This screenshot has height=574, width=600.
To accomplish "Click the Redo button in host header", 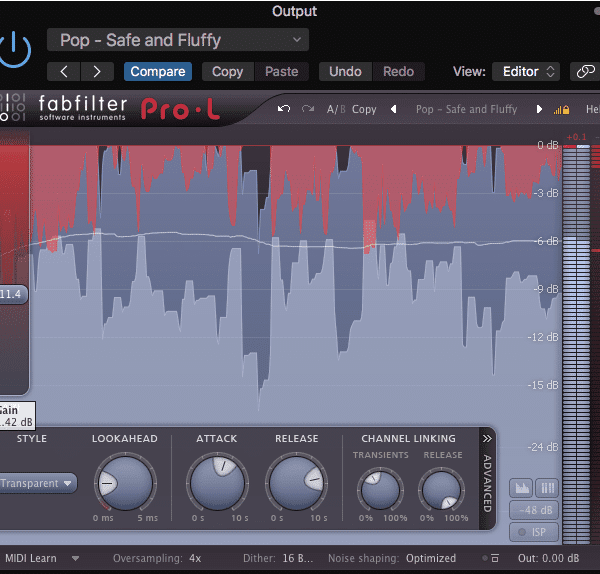I will pos(399,72).
